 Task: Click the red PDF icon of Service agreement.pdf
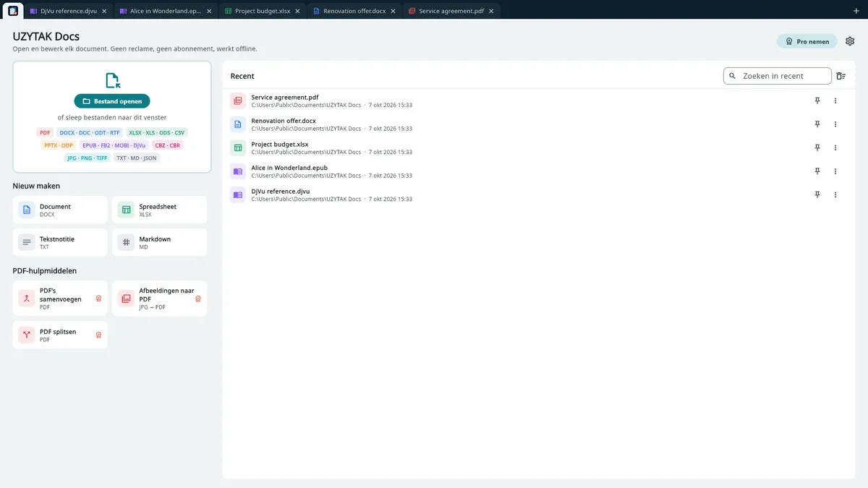pos(237,101)
